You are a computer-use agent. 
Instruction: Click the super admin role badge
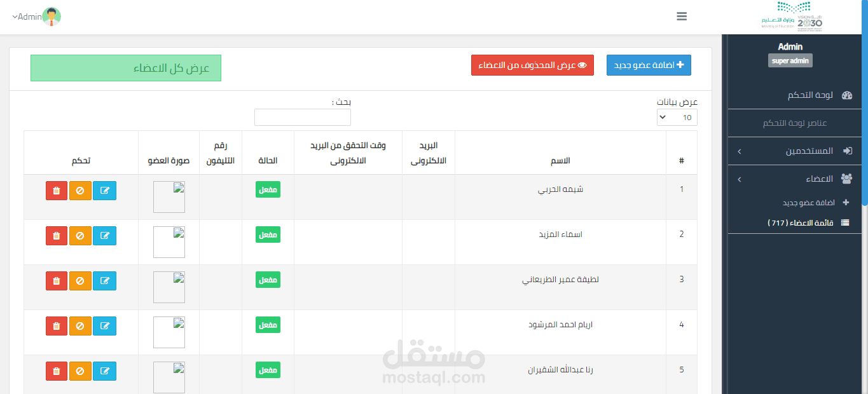point(790,61)
